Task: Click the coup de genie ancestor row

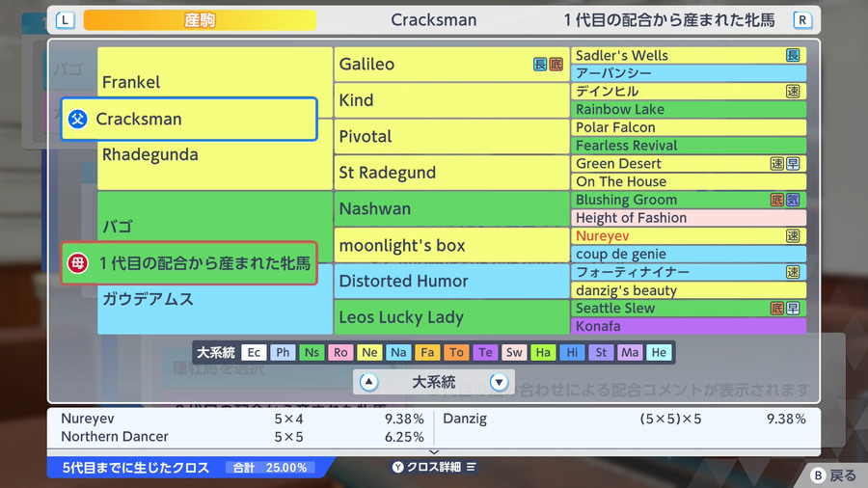Action: pyautogui.click(x=689, y=254)
